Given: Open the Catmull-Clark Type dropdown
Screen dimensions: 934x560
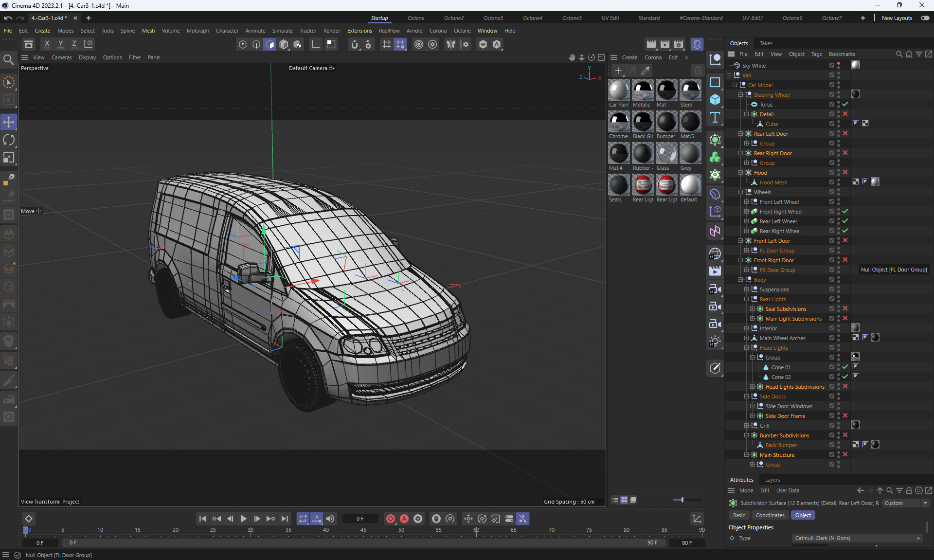Looking at the screenshot, I should click(857, 538).
